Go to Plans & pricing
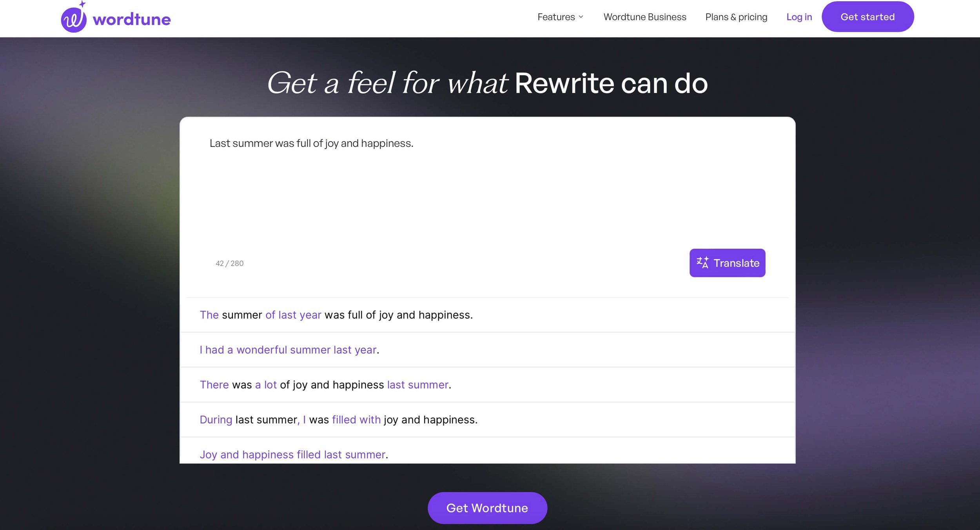 [736, 17]
